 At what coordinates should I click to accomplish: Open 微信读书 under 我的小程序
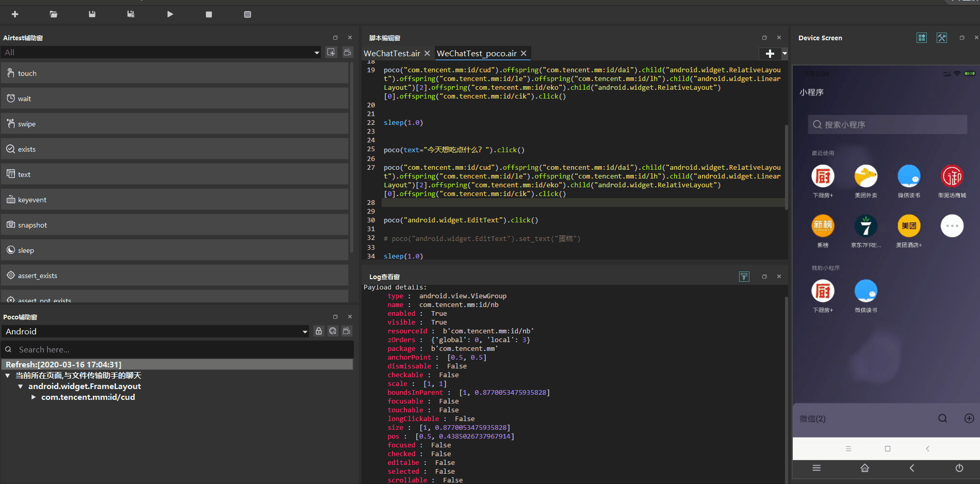point(866,292)
